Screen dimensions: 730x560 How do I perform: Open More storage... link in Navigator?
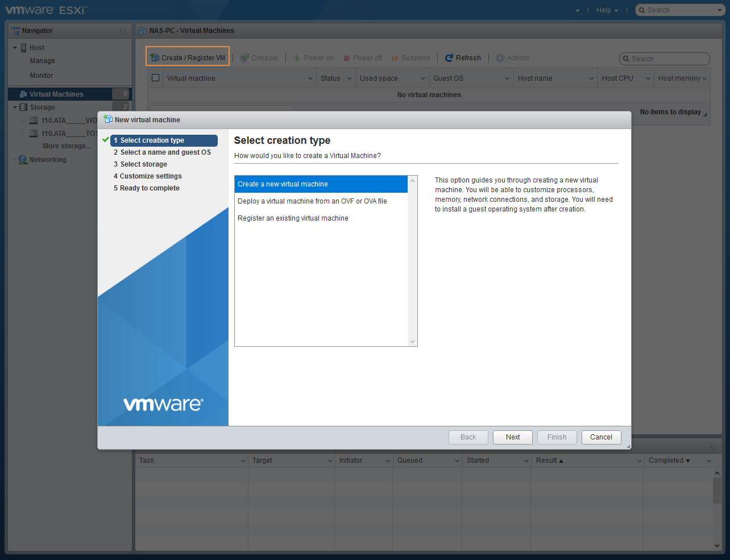pos(67,146)
